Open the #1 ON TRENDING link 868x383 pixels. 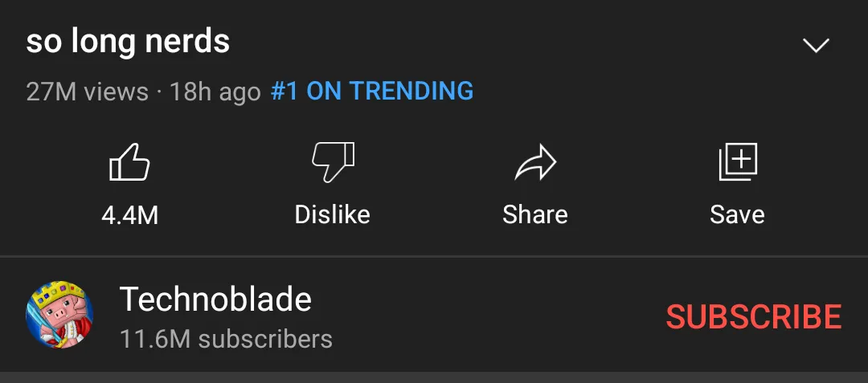point(372,92)
